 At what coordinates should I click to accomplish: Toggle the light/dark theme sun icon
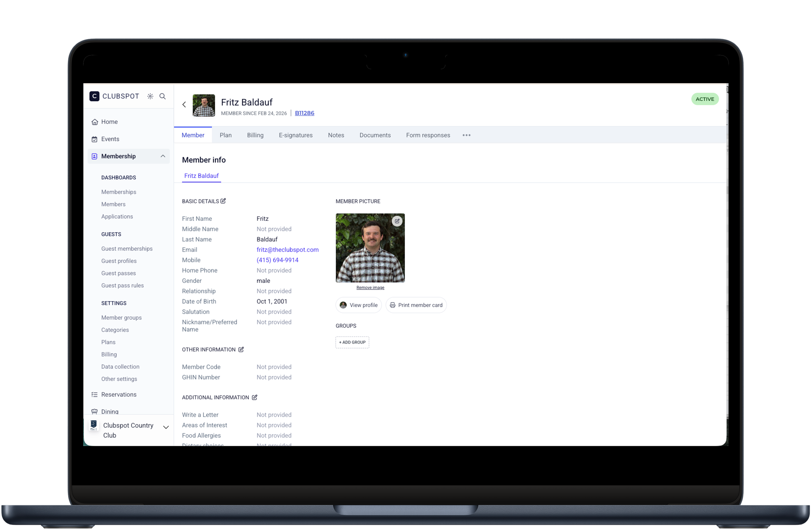[x=150, y=96]
